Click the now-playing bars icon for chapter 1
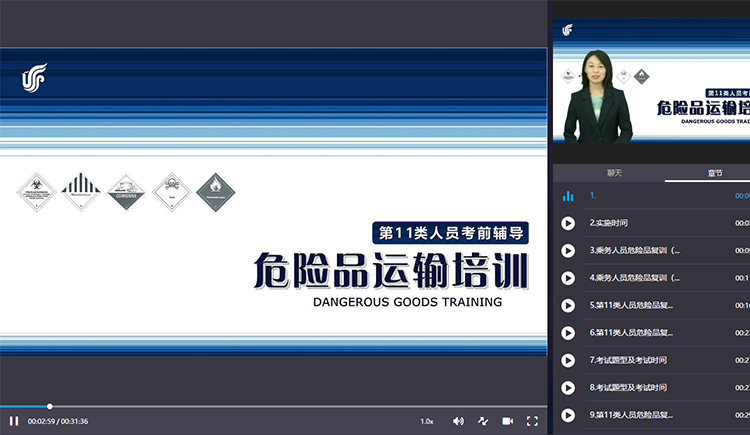750x435 pixels. 568,196
